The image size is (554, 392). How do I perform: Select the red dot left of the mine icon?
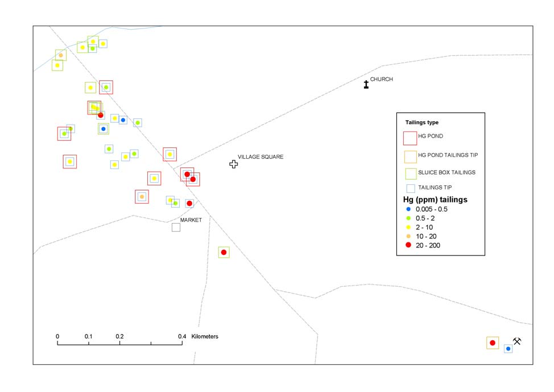pos(493,343)
